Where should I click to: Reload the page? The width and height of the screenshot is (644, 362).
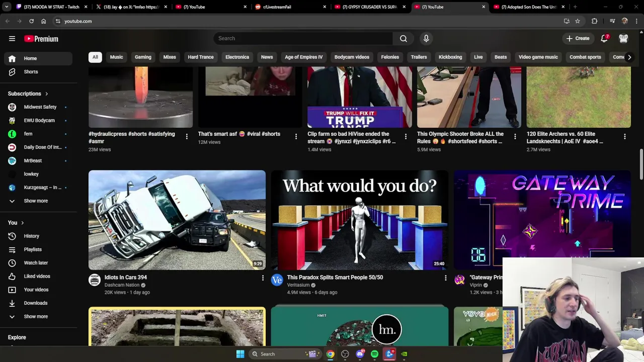pos(31,21)
